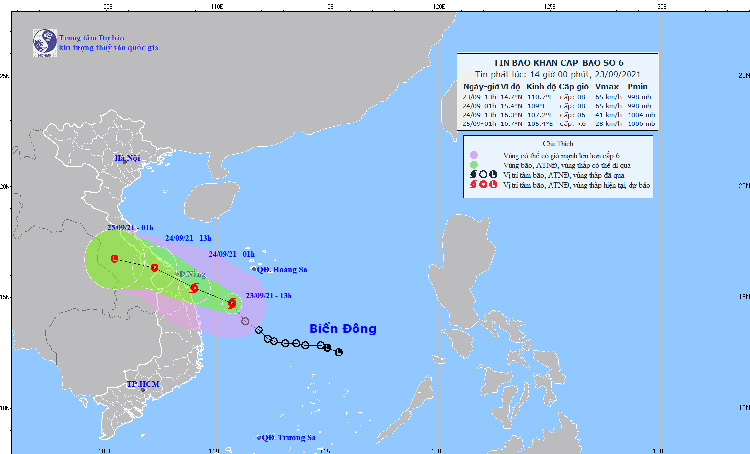The height and width of the screenshot is (454, 750).
Task: Click the '25/09/21 - 01h' time label
Action: click(x=130, y=228)
